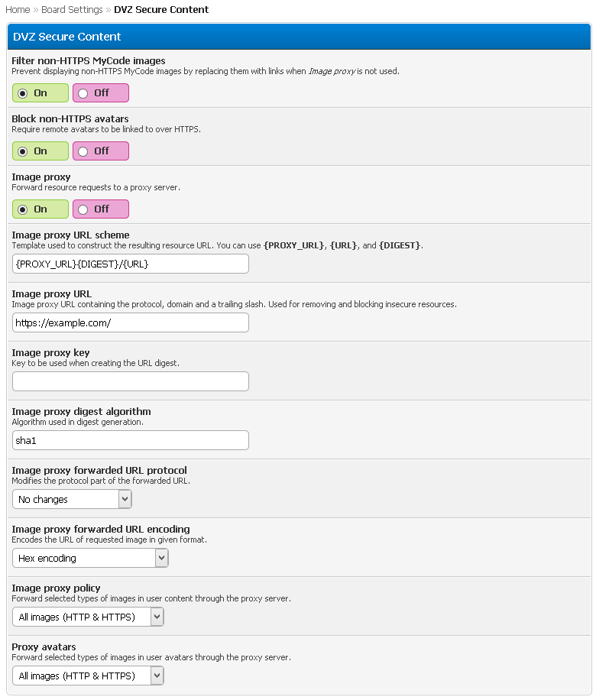Screen dimensions: 596x700
Task: Open the forwarded URL protocol dropdown
Action: coord(72,500)
